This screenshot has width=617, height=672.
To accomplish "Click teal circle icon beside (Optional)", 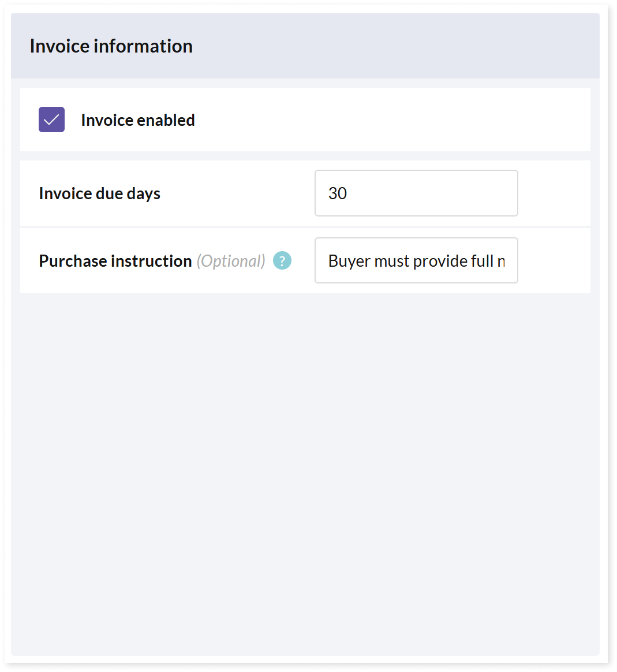I will pyautogui.click(x=282, y=260).
